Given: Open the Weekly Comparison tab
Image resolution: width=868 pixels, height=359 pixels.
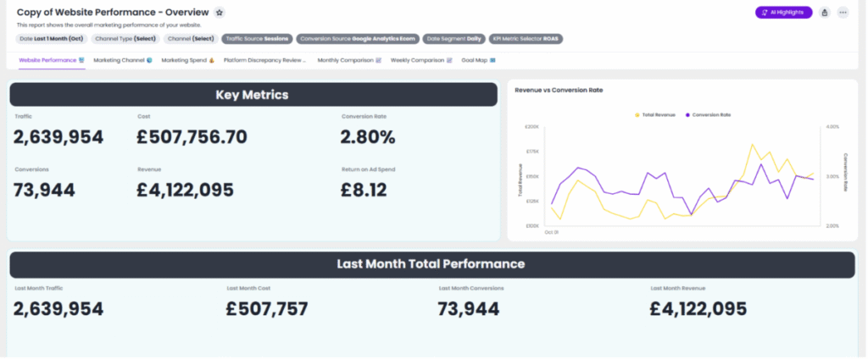Looking at the screenshot, I should [x=421, y=60].
